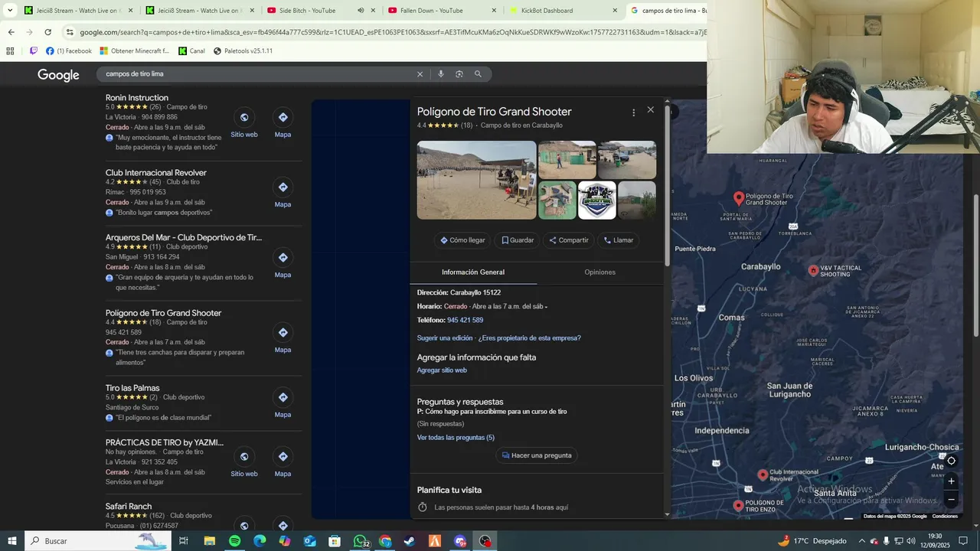Click the Cómo llegar button
The width and height of the screenshot is (980, 551).
pos(462,240)
